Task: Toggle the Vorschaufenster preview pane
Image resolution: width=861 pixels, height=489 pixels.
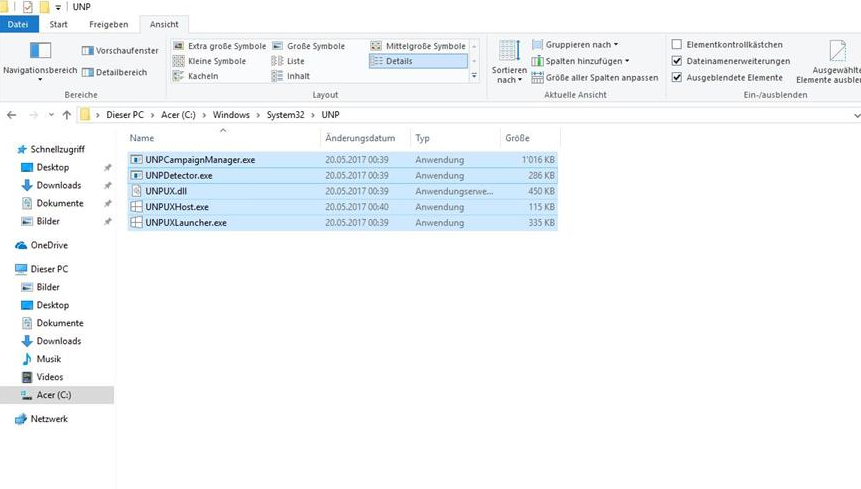Action: click(120, 51)
